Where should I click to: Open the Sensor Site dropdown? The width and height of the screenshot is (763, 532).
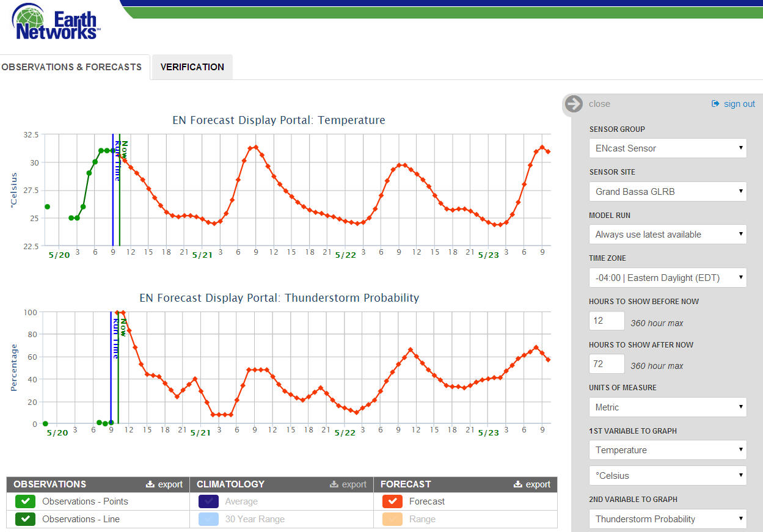[x=668, y=191]
